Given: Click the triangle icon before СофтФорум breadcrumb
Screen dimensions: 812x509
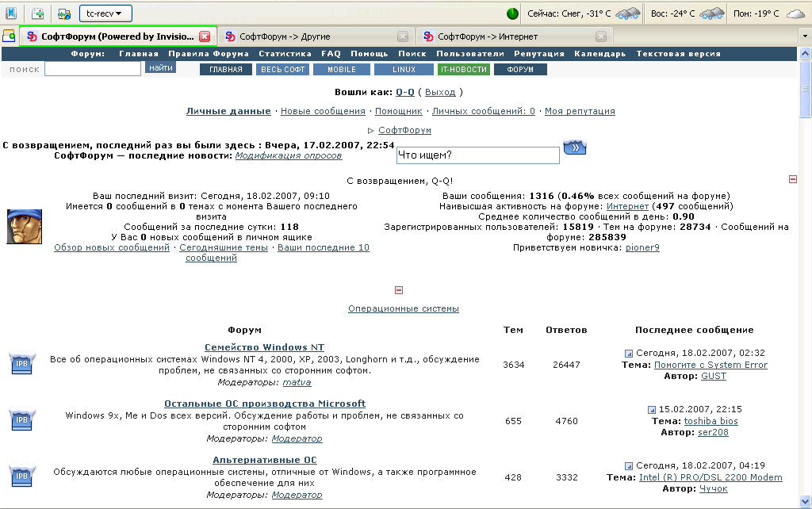Looking at the screenshot, I should [371, 131].
